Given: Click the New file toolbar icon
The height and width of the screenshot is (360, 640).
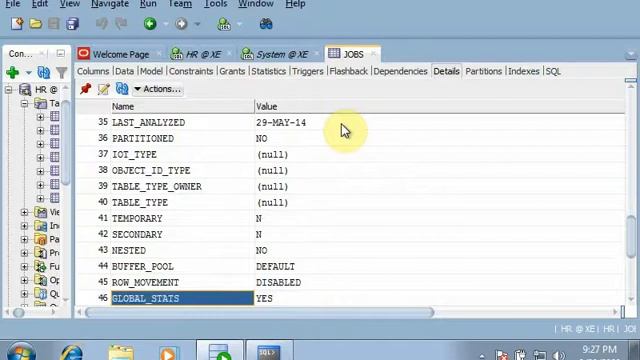Looking at the screenshot, I should 17,24.
